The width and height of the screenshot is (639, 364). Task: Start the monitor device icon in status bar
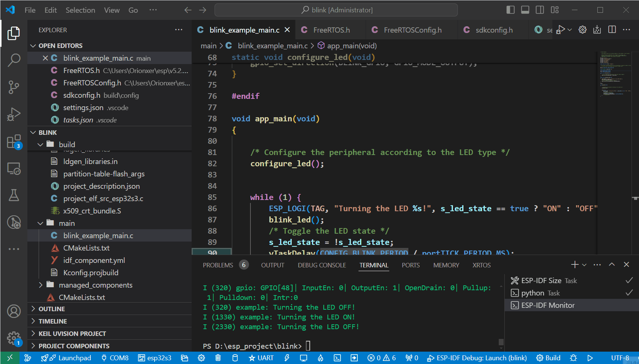point(303,358)
